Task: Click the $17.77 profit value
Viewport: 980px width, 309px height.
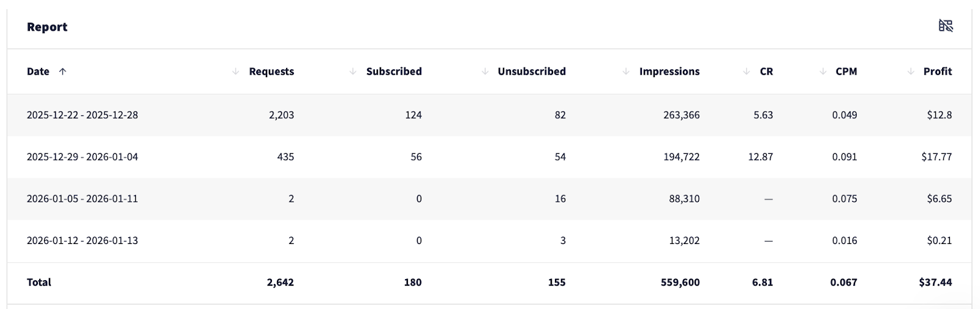Action: (x=936, y=157)
